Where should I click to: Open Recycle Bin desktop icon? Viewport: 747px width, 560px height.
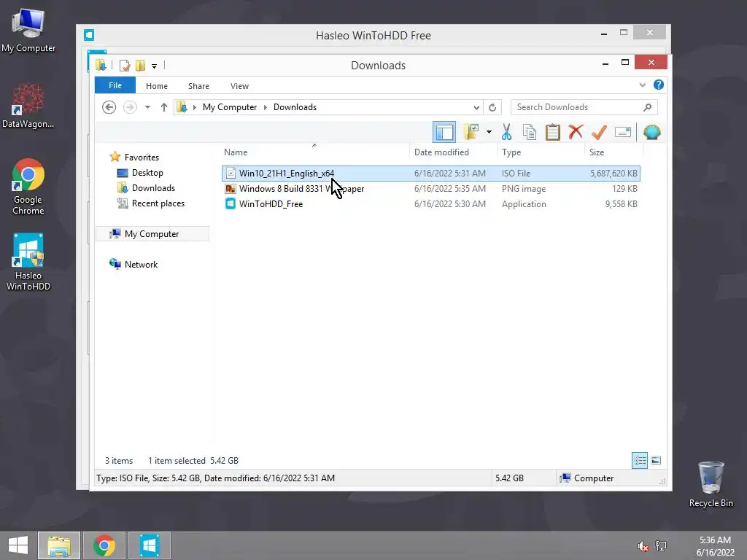click(x=711, y=484)
